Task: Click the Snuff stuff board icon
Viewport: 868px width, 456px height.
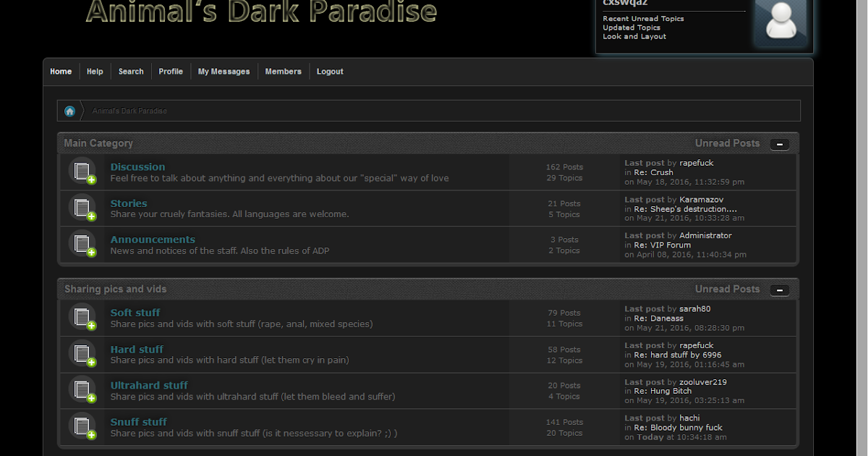Action: point(82,426)
